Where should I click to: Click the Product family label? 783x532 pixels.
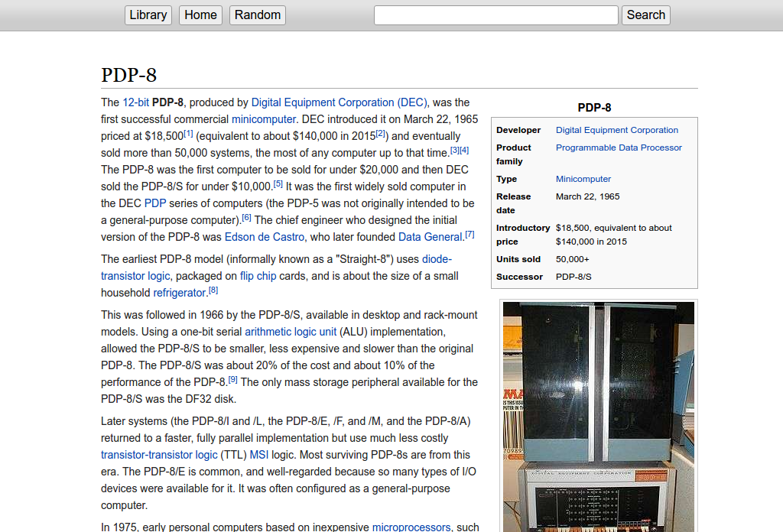click(x=514, y=154)
